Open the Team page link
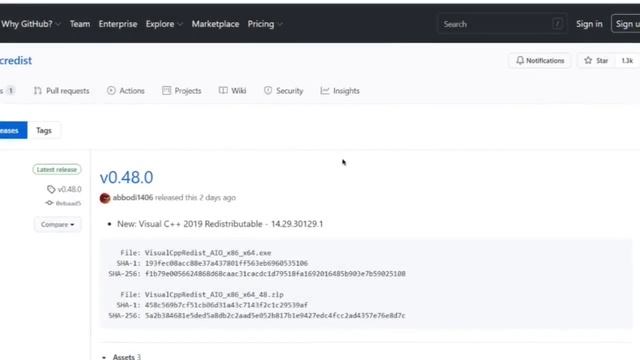 [x=80, y=24]
